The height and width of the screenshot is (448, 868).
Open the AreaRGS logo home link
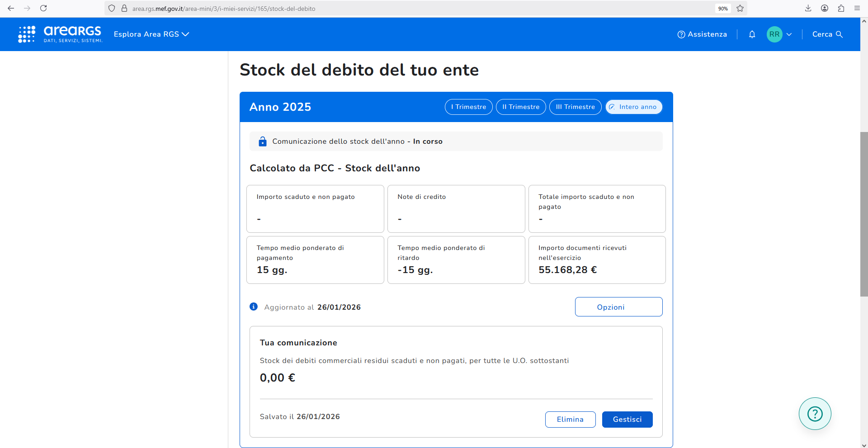[x=60, y=34]
